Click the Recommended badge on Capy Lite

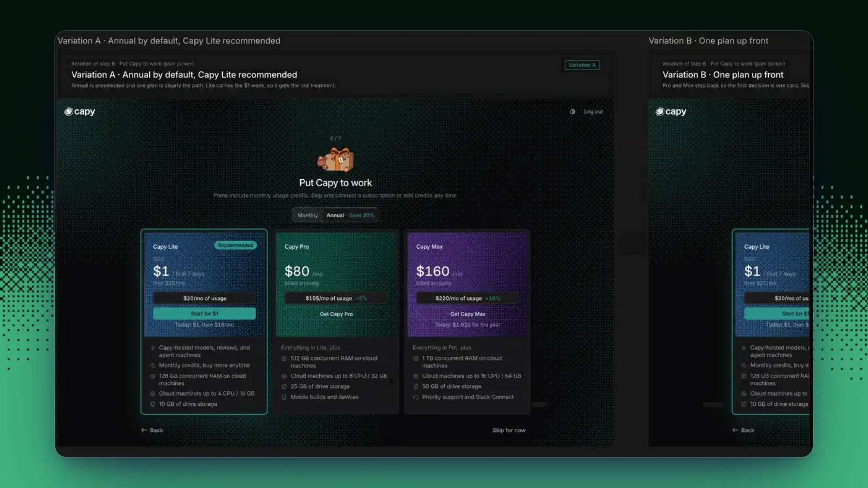(235, 245)
